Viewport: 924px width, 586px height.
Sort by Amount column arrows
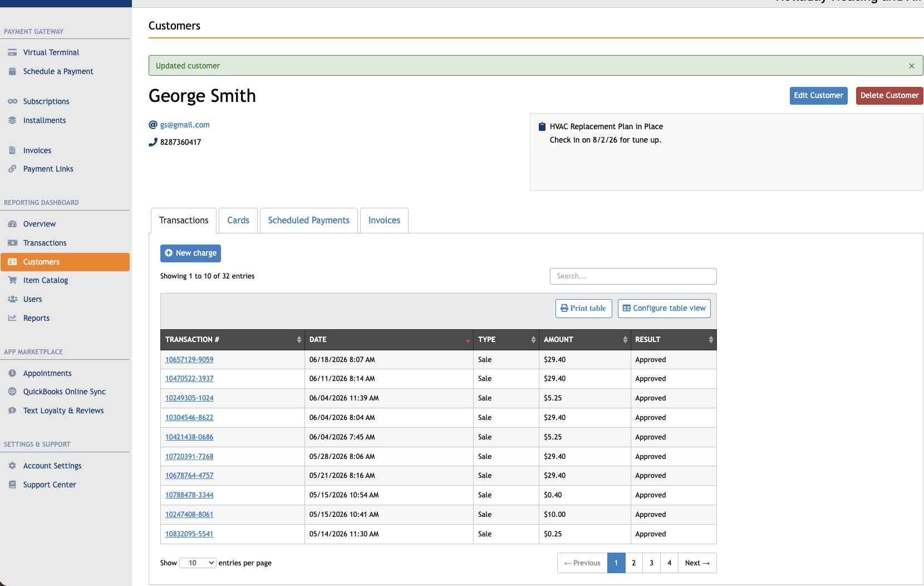pyautogui.click(x=625, y=339)
